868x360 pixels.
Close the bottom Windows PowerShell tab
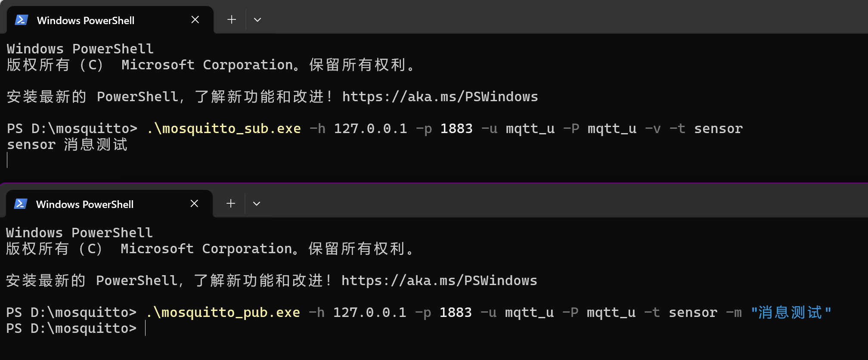(x=194, y=204)
